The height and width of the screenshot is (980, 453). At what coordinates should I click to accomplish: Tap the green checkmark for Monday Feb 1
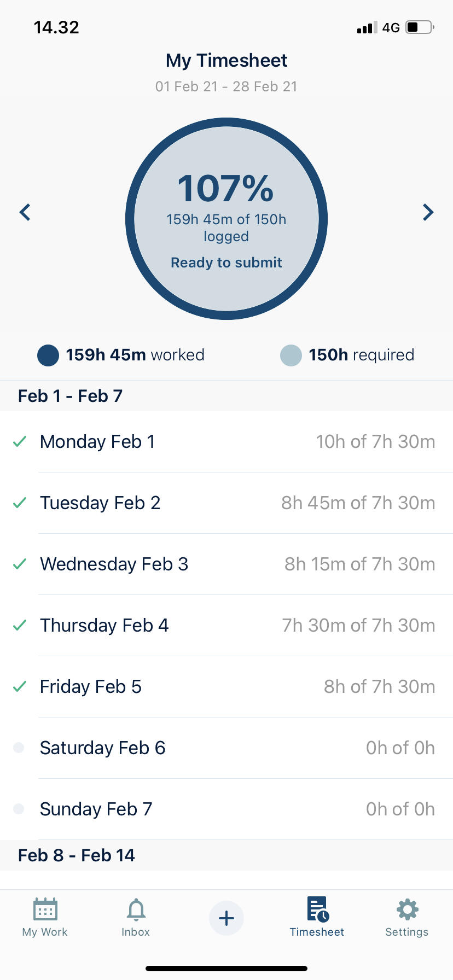click(20, 441)
